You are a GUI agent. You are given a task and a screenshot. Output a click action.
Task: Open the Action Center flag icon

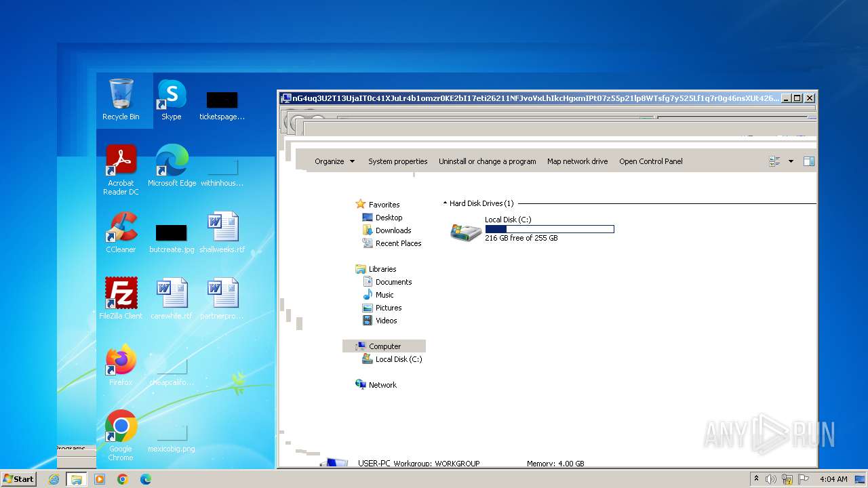click(x=804, y=479)
